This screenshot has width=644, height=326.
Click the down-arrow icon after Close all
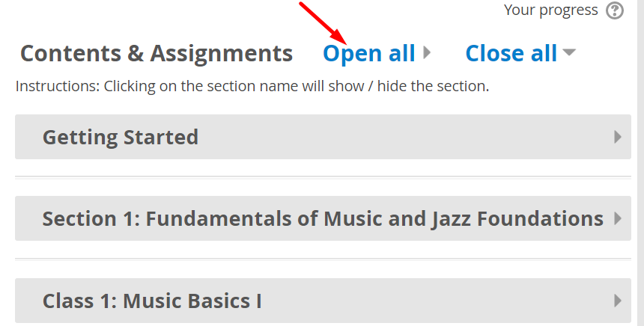(569, 53)
